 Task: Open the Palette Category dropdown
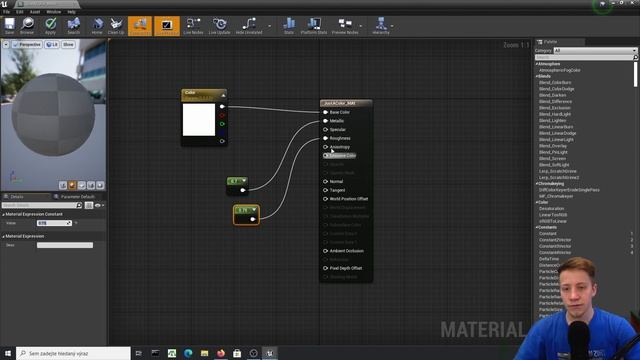click(595, 51)
